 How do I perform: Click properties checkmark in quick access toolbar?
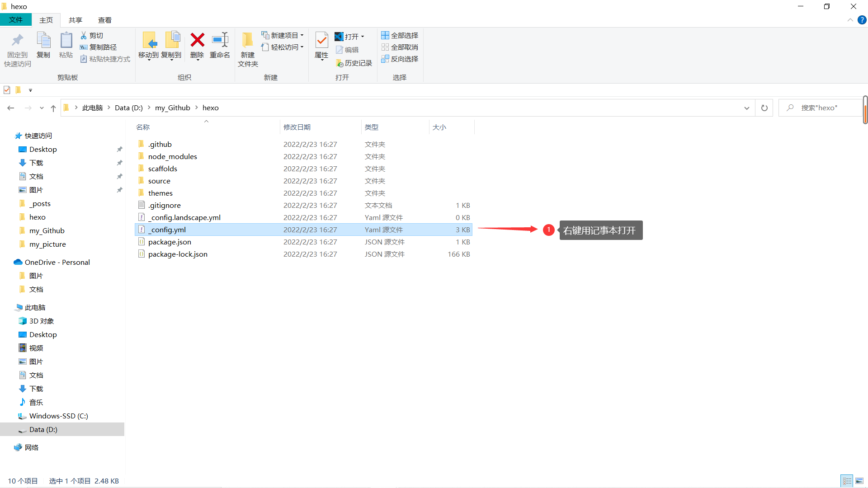pyautogui.click(x=7, y=90)
